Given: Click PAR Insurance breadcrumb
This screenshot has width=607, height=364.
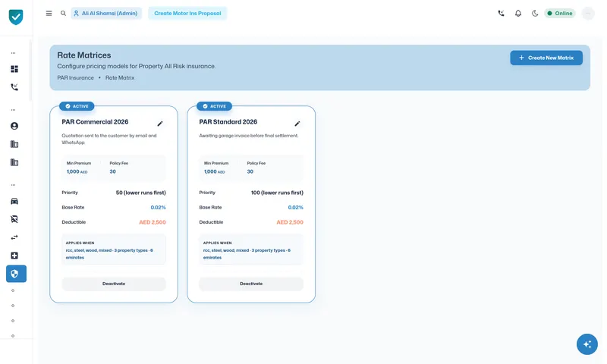Looking at the screenshot, I should [75, 78].
